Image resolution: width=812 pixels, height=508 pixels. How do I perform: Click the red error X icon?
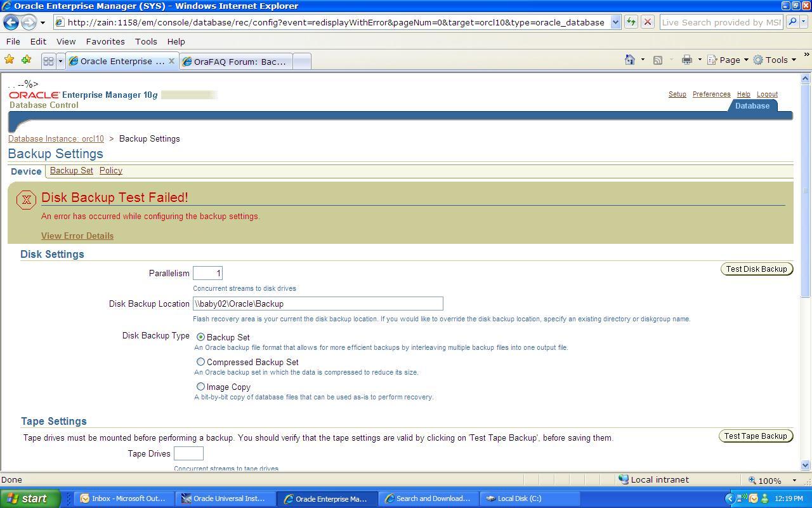(26, 199)
